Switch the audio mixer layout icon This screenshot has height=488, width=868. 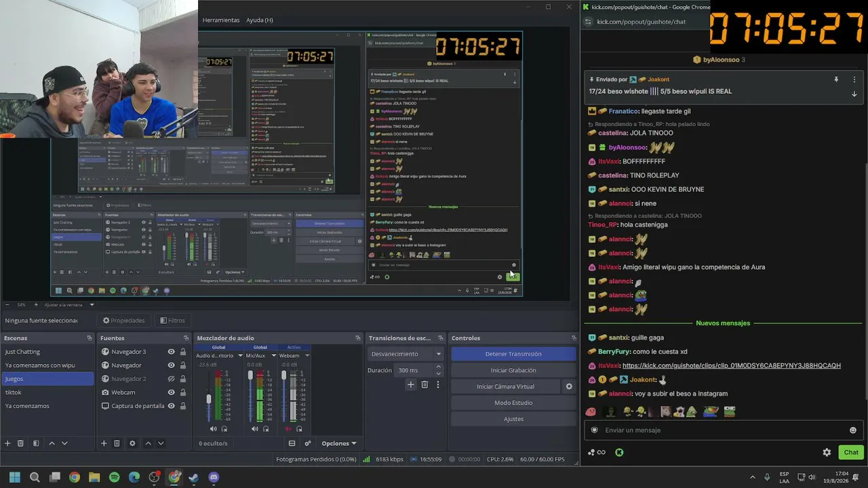(292, 443)
